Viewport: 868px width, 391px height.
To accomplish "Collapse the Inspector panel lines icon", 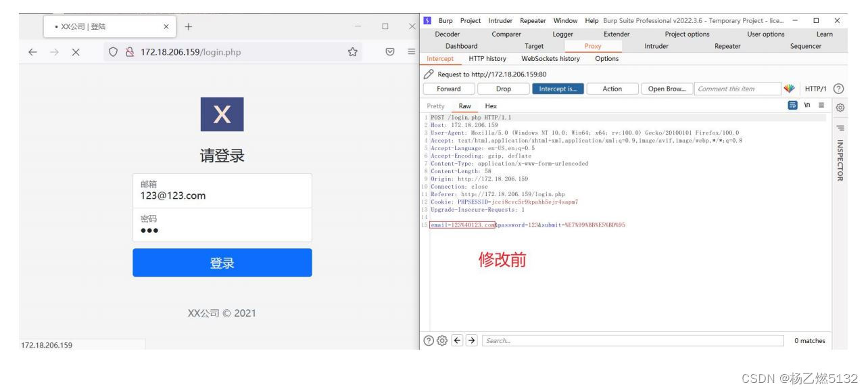I will pos(840,128).
